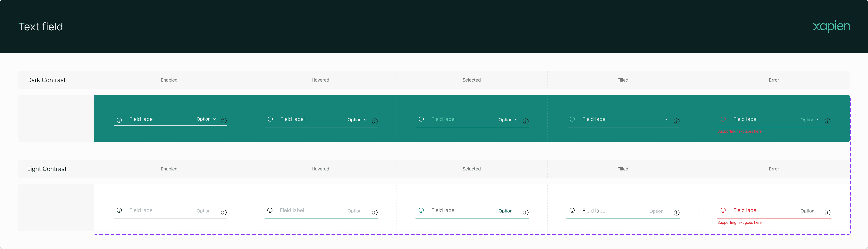Click the trailing info icon in Light Filled field

click(x=676, y=213)
